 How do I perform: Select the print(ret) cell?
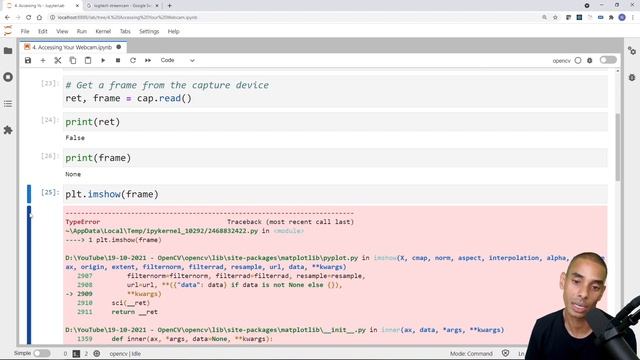tap(335, 122)
